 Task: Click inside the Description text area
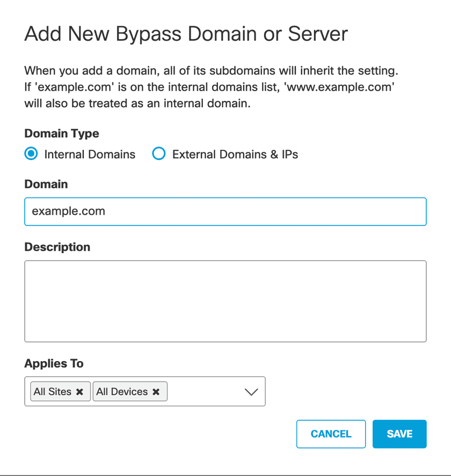pyautogui.click(x=225, y=301)
